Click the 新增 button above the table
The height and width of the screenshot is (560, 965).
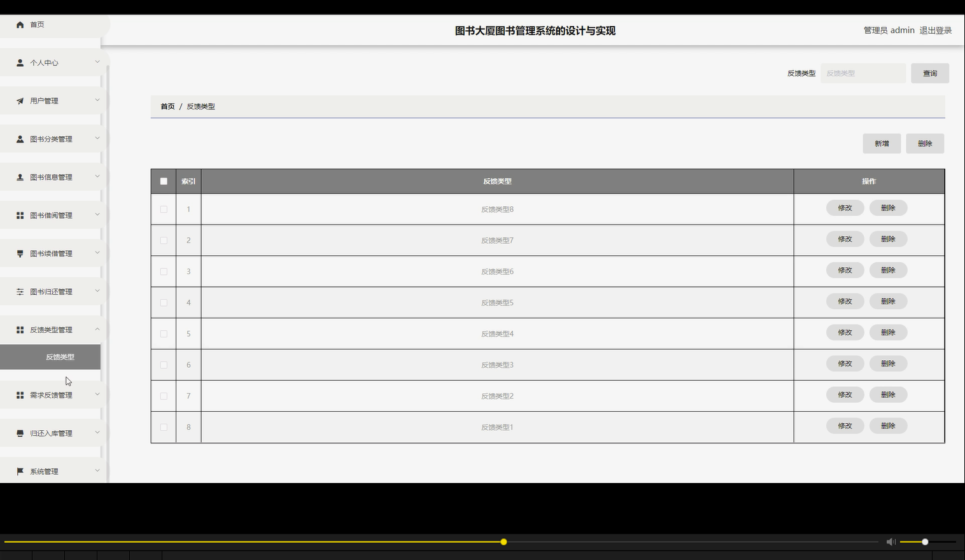coord(882,144)
